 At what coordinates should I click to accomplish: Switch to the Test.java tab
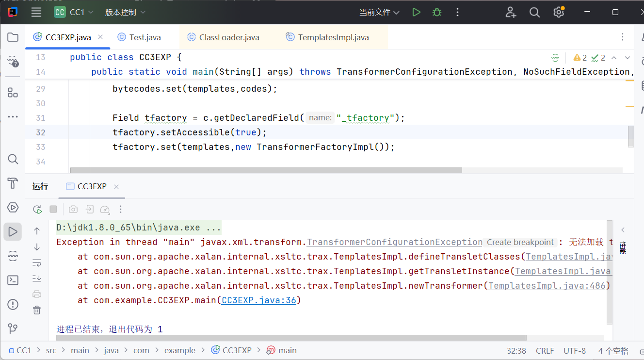point(145,37)
